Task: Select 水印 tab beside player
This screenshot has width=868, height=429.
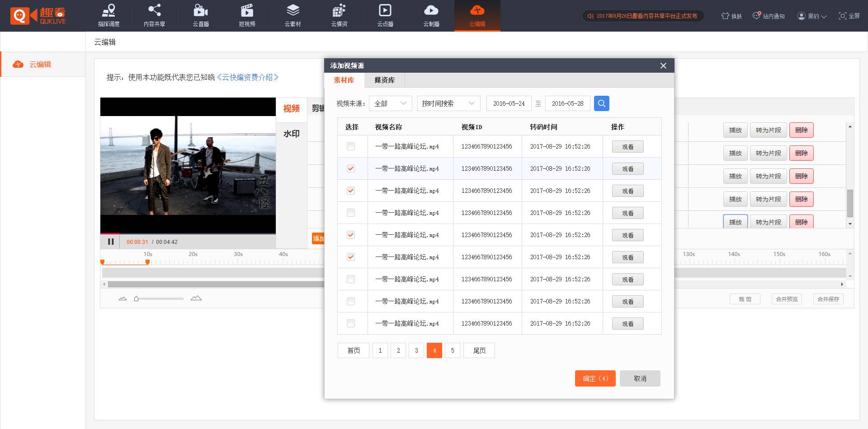Action: [x=292, y=134]
